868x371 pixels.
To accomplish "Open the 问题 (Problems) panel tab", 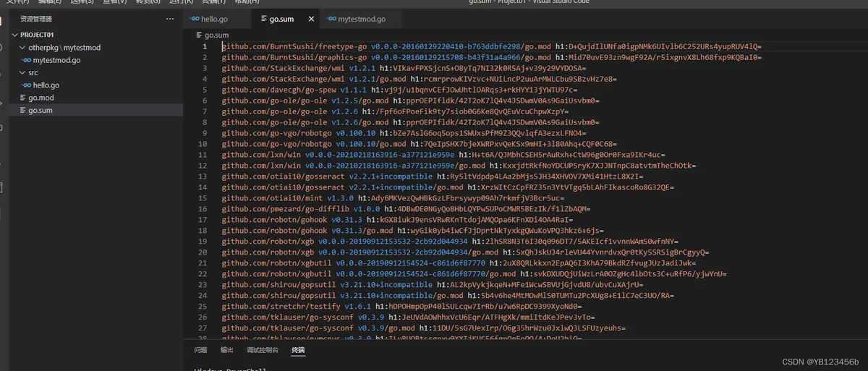I will (200, 350).
